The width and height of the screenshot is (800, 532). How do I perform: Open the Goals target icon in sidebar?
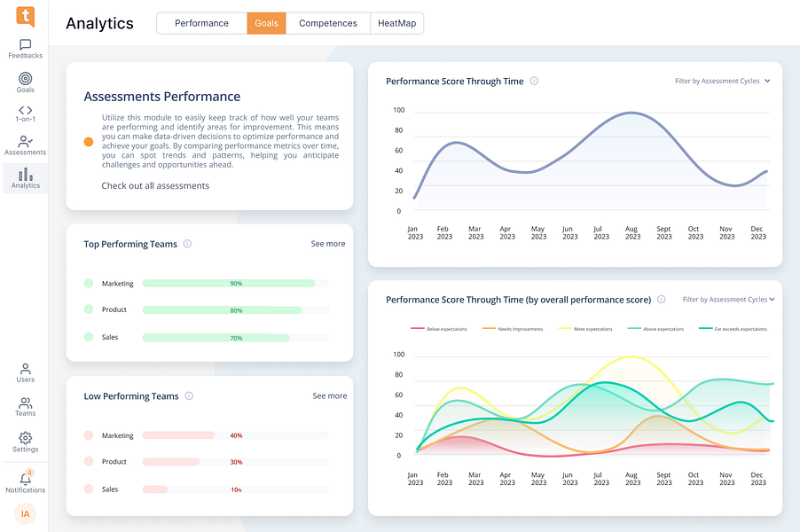25,82
